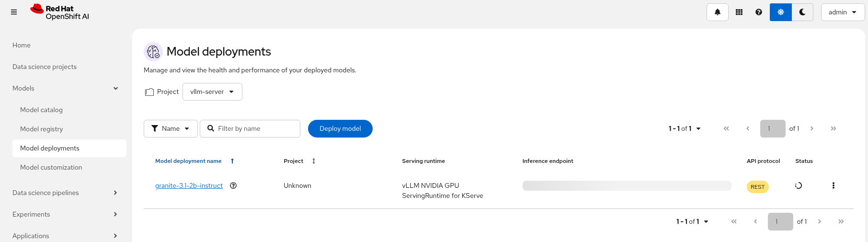The height and width of the screenshot is (242, 868).
Task: Click the Inference endpoint column header
Action: pos(548,161)
